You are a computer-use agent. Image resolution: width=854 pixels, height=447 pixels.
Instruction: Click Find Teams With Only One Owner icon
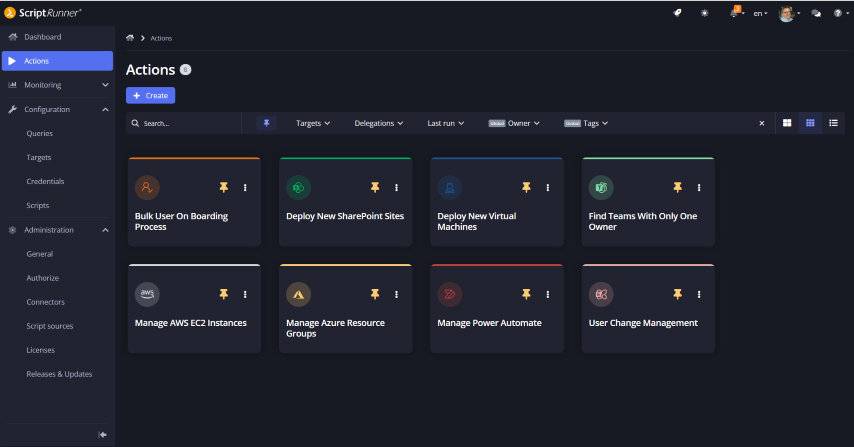point(601,187)
